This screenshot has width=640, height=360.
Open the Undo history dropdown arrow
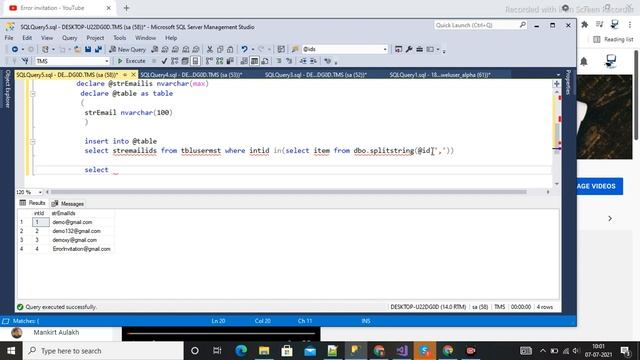253,49
